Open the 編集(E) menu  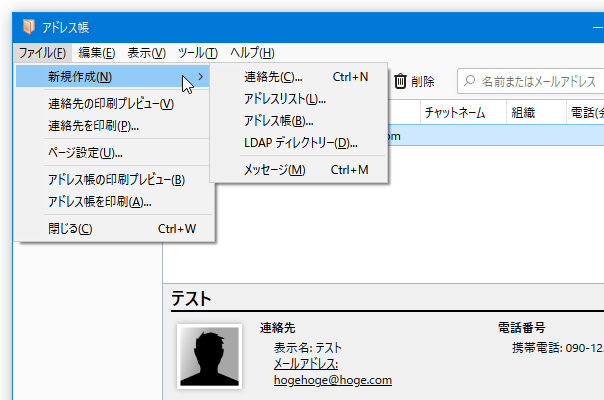[96, 53]
